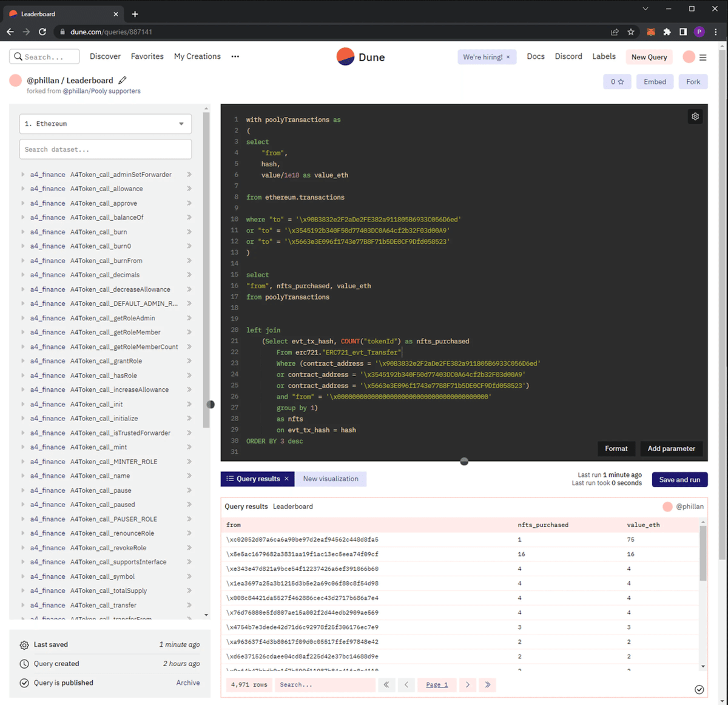Open the Docs link
Screen dimensions: 728x705
pos(536,56)
